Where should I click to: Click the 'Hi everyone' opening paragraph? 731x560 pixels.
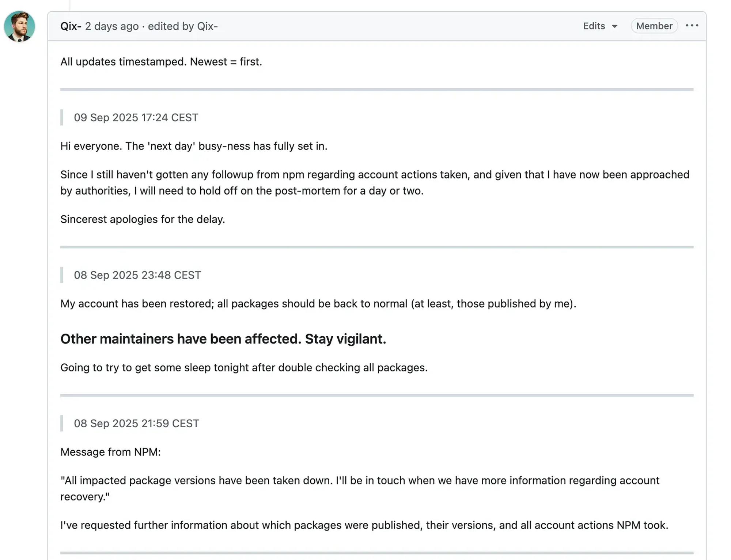coord(194,146)
